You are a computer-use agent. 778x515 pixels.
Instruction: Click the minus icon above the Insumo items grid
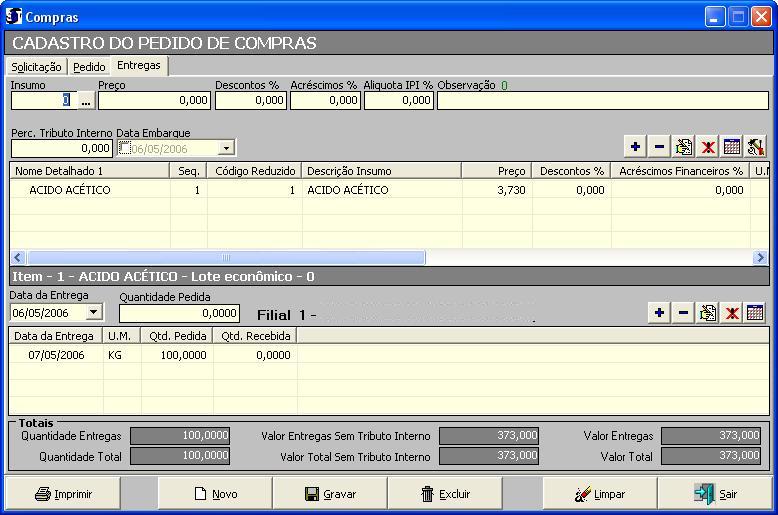[659, 147]
